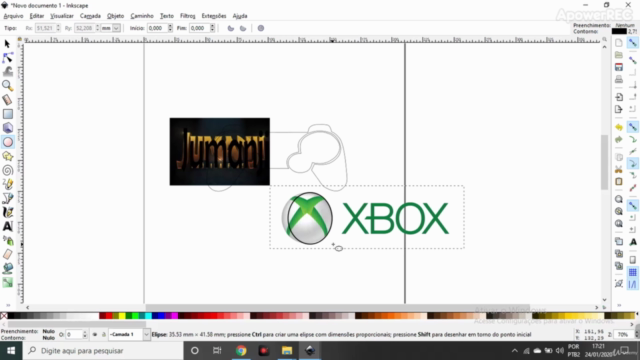Viewport: 640px width, 360px height.
Task: Select the Tweak tool
Action: click(7, 71)
